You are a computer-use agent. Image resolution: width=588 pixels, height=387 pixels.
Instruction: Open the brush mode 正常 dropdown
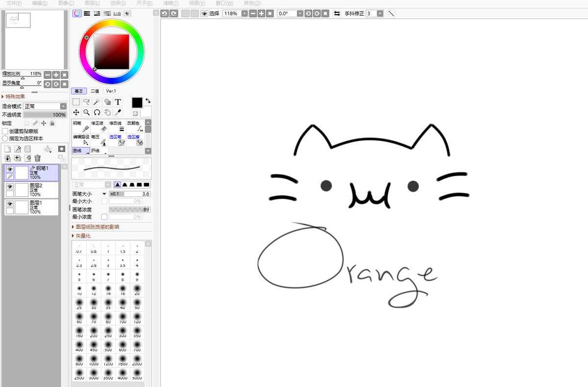[x=92, y=185]
